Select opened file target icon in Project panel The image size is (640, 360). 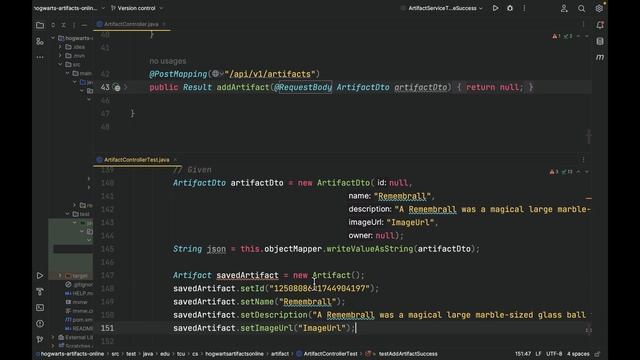tap(53, 25)
